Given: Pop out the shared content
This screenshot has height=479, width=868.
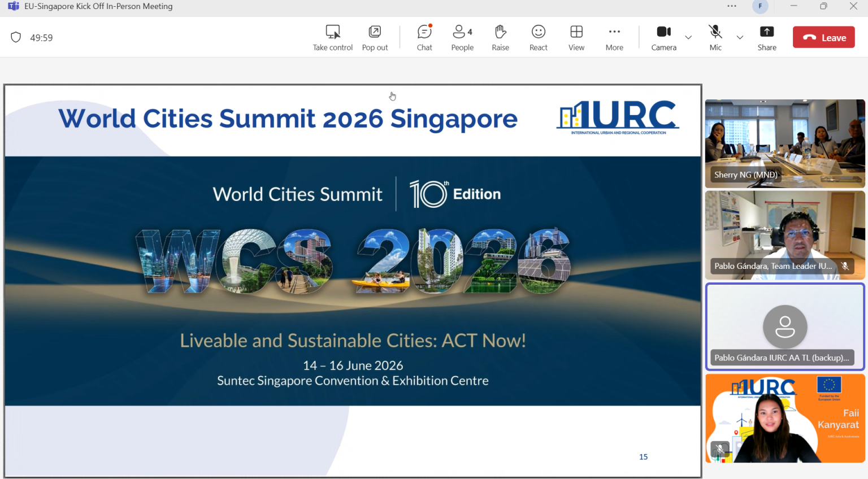Looking at the screenshot, I should pyautogui.click(x=375, y=37).
